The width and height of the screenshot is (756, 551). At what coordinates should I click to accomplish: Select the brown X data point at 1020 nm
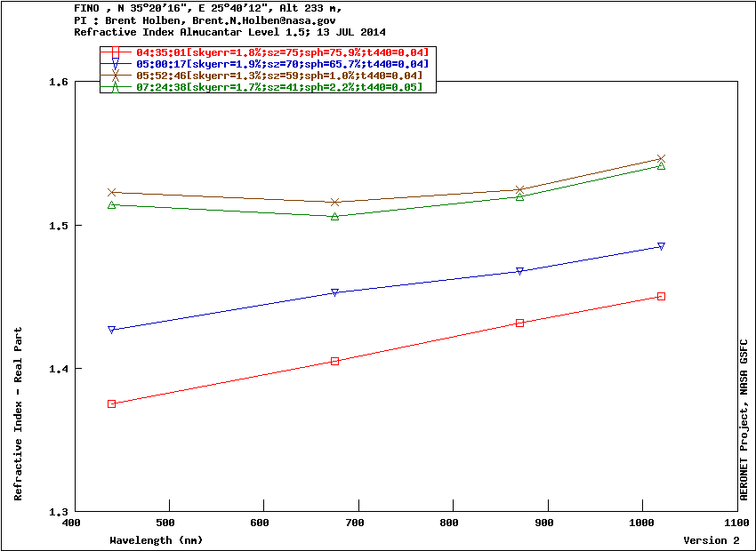(661, 159)
